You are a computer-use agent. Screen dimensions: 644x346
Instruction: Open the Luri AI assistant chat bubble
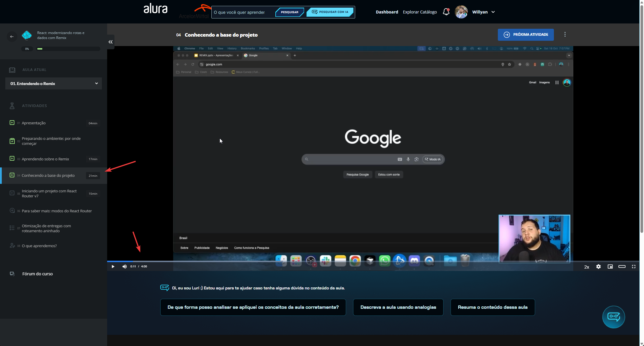[x=613, y=317]
